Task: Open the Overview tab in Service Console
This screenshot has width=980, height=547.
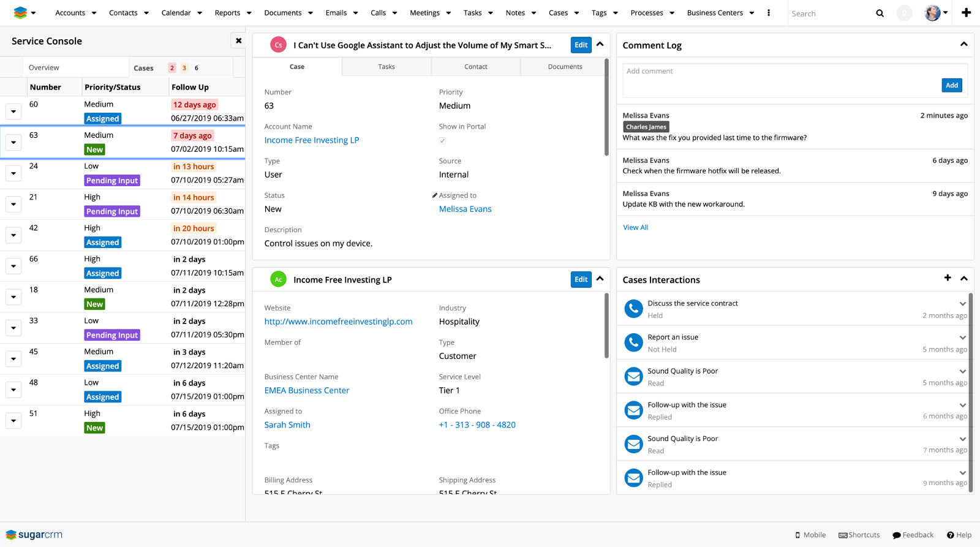Action: coord(44,67)
